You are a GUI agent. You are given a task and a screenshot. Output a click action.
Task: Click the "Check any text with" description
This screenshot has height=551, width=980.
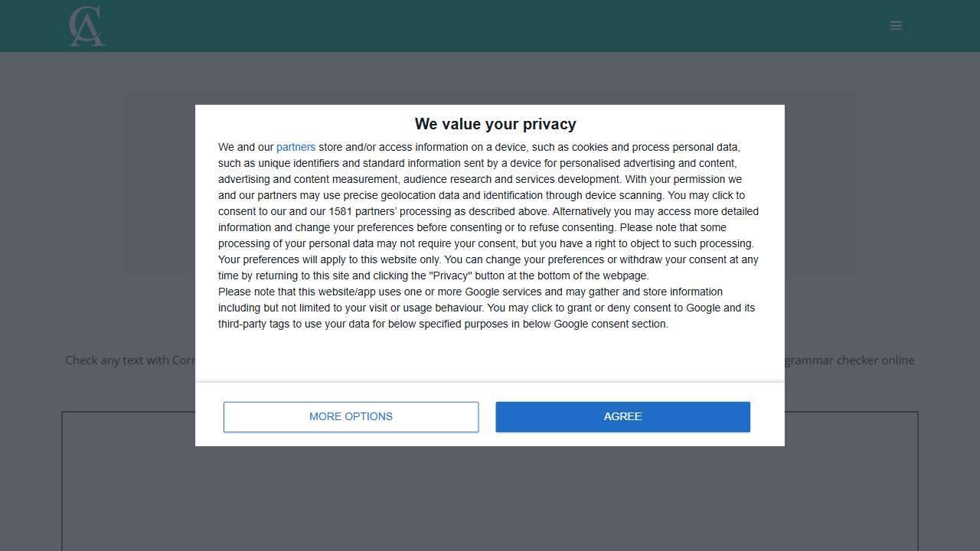130,360
